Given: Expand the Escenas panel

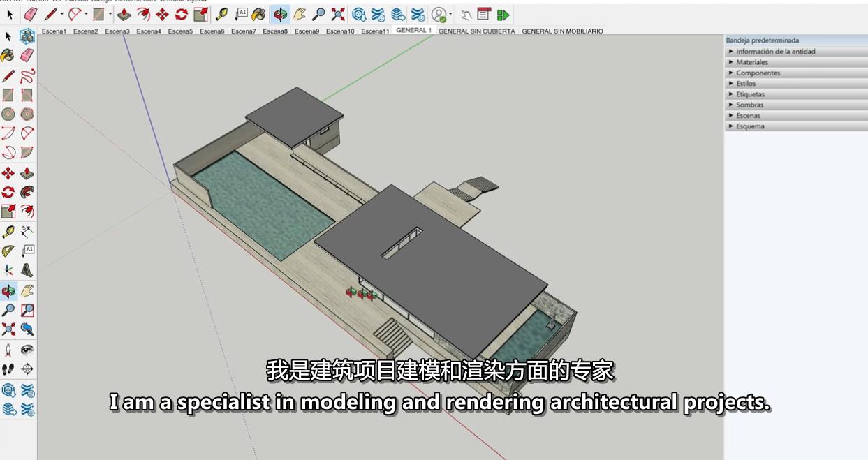Looking at the screenshot, I should 796,116.
